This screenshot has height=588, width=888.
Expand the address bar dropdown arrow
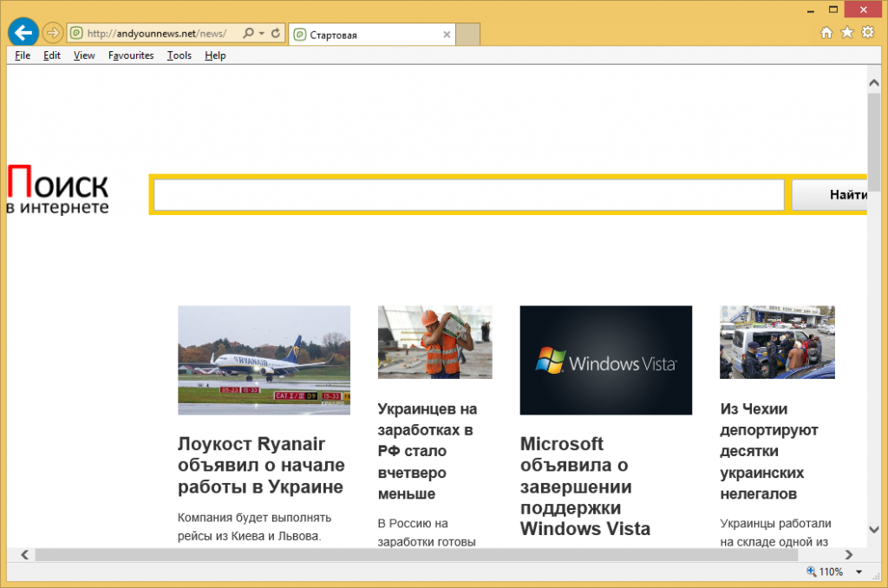[261, 34]
